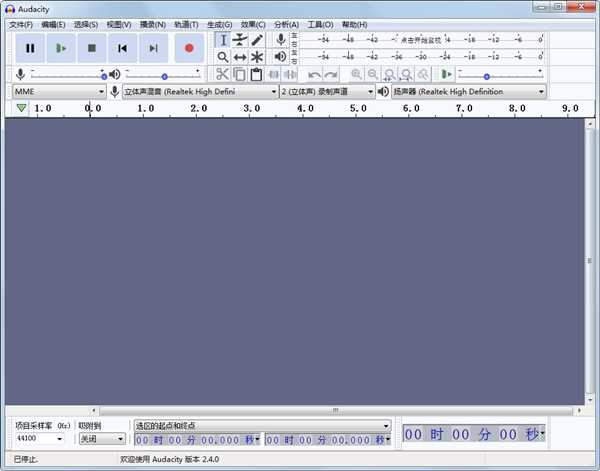Click the Redo arrow icon

(331, 75)
